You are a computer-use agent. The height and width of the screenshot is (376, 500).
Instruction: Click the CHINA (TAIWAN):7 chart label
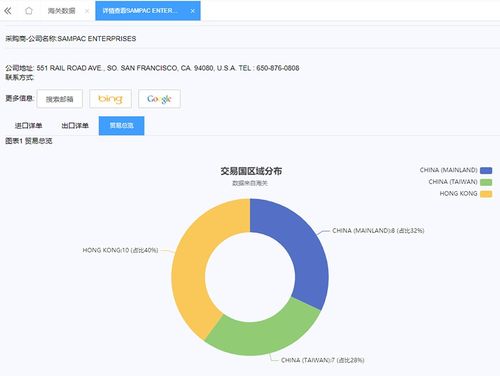point(322,360)
